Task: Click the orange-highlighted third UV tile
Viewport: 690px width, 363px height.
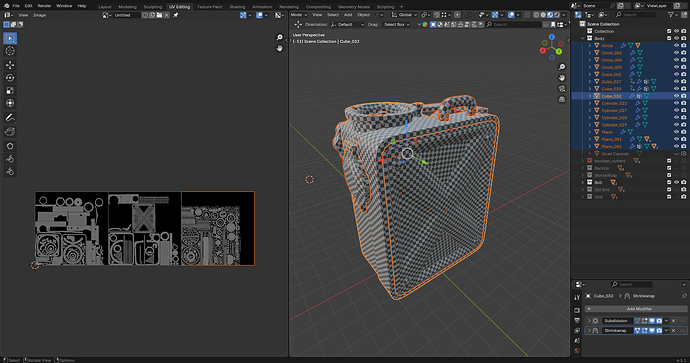Action: click(218, 228)
